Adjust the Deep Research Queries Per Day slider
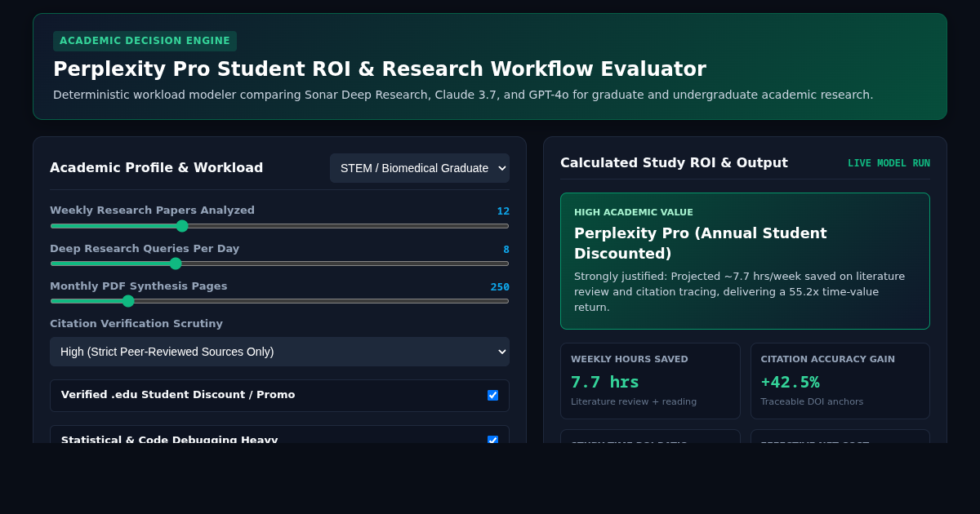The width and height of the screenshot is (980, 514). pos(279,264)
